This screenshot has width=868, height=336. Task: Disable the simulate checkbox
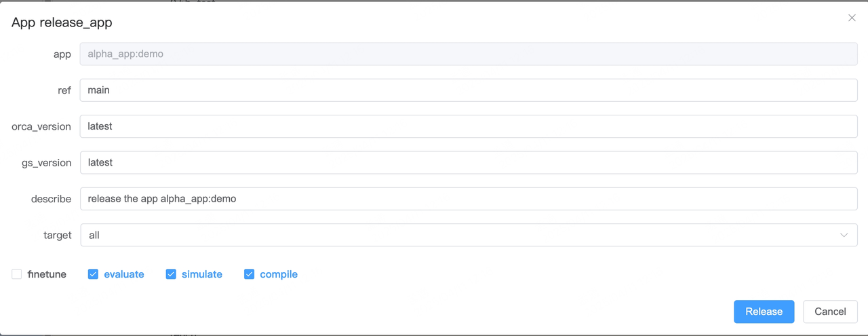171,274
